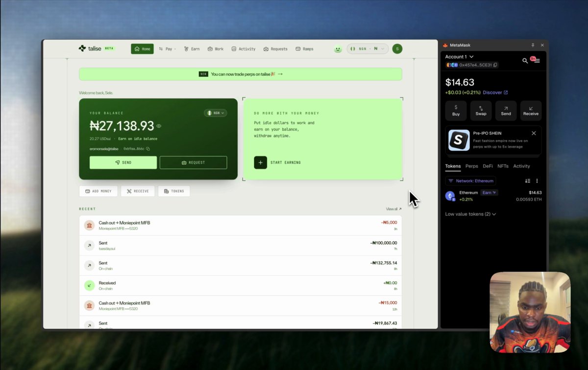Click bank icon of ₦5,000 cash out

[89, 225]
